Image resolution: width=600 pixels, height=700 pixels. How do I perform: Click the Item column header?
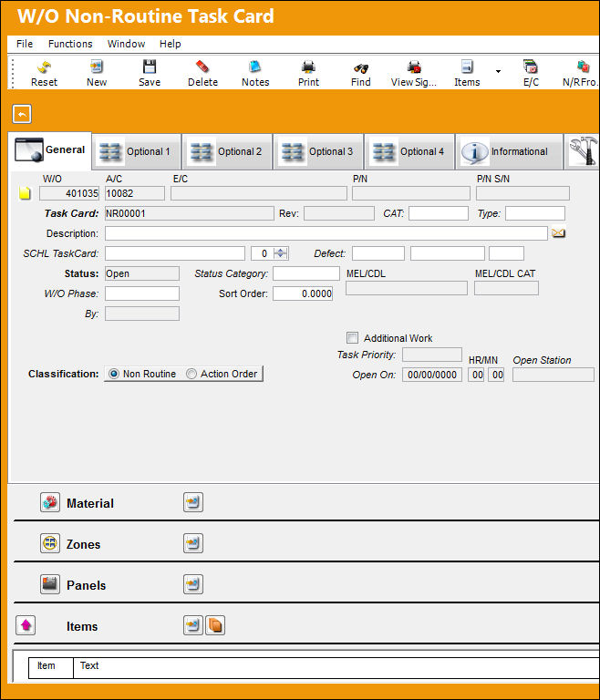pyautogui.click(x=50, y=667)
